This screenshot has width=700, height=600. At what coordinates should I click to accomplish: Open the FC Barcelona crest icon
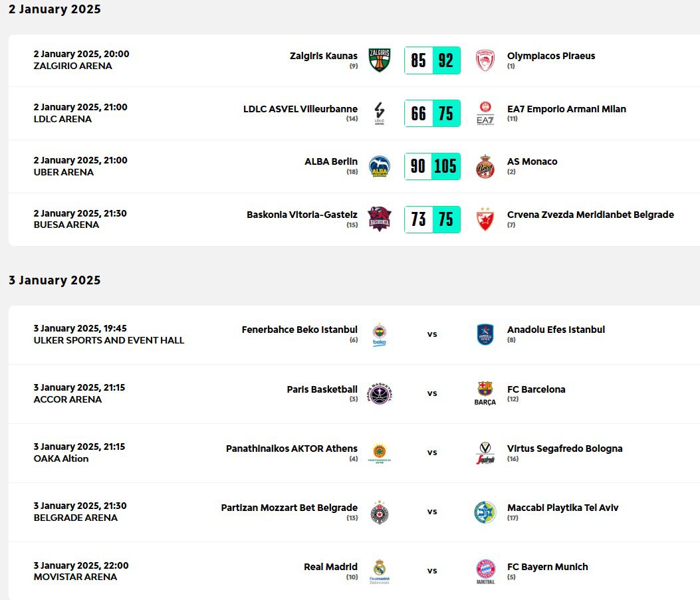click(485, 393)
